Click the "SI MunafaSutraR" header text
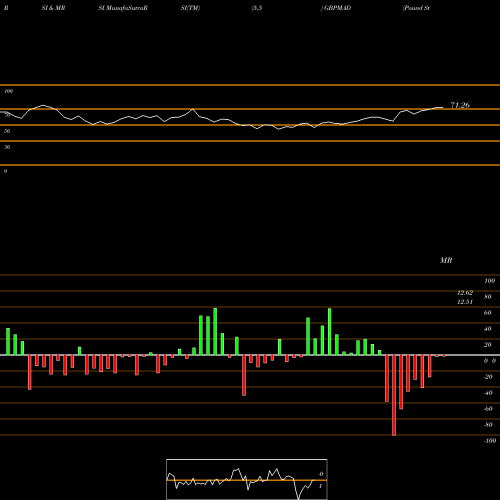 123,8
